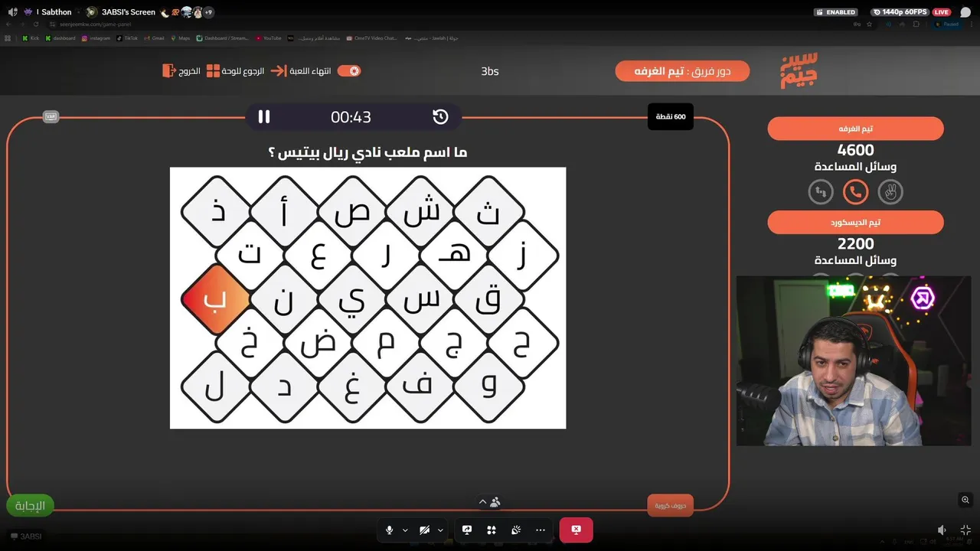The height and width of the screenshot is (551, 980).
Task: Select the ي letter tile
Action: point(352,299)
